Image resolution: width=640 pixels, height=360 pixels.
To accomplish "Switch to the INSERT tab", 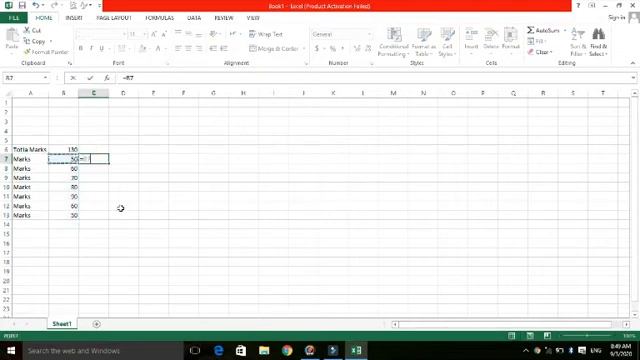I will tap(74, 18).
